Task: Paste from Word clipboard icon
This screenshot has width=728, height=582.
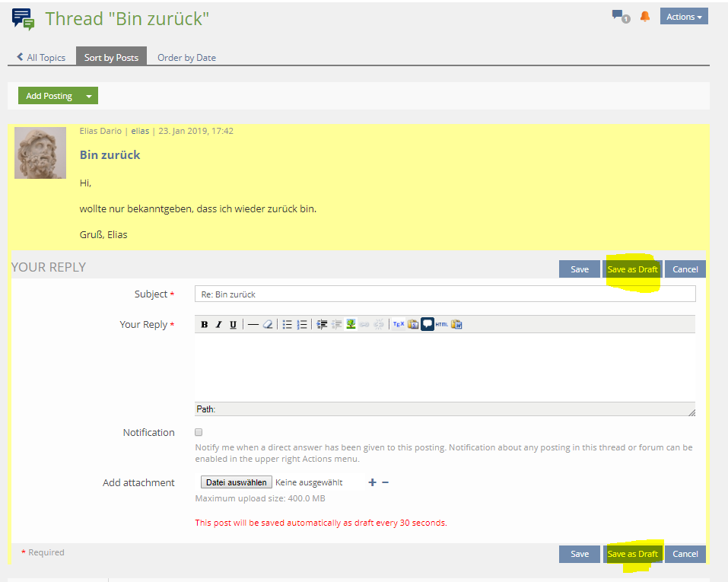Action: [x=456, y=324]
